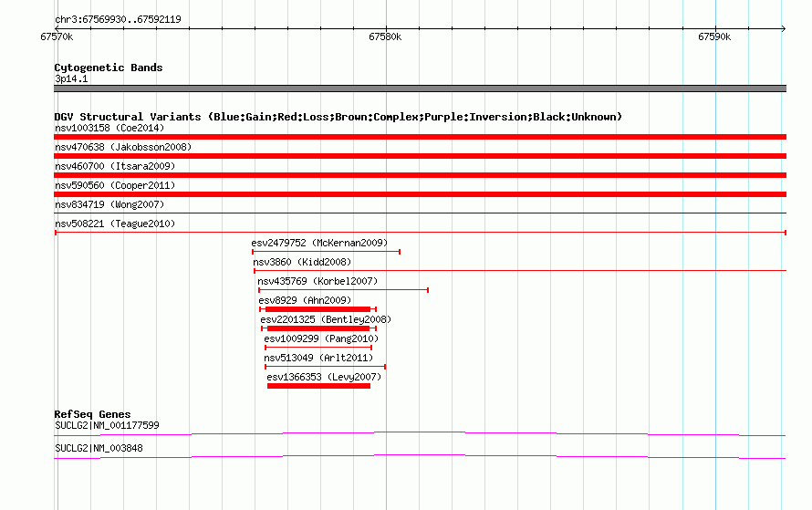812x510 pixels.
Task: Click the nsv508221 (Teague2010) label
Action: 115,224
